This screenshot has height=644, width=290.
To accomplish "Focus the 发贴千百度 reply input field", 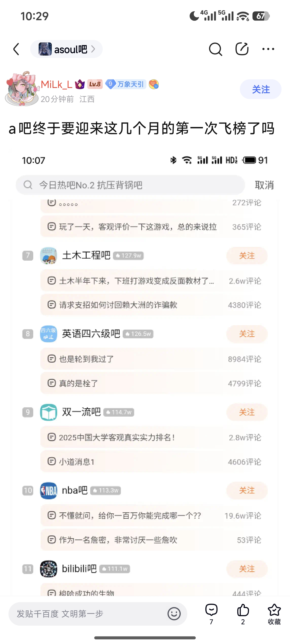I will (88, 613).
